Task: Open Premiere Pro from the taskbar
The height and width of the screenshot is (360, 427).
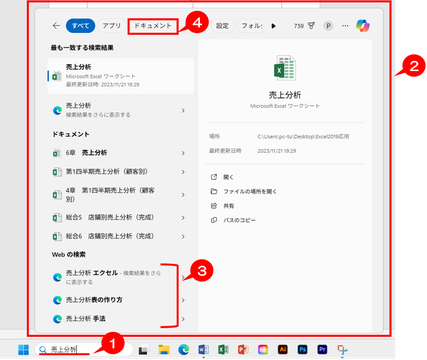Action: tap(322, 349)
